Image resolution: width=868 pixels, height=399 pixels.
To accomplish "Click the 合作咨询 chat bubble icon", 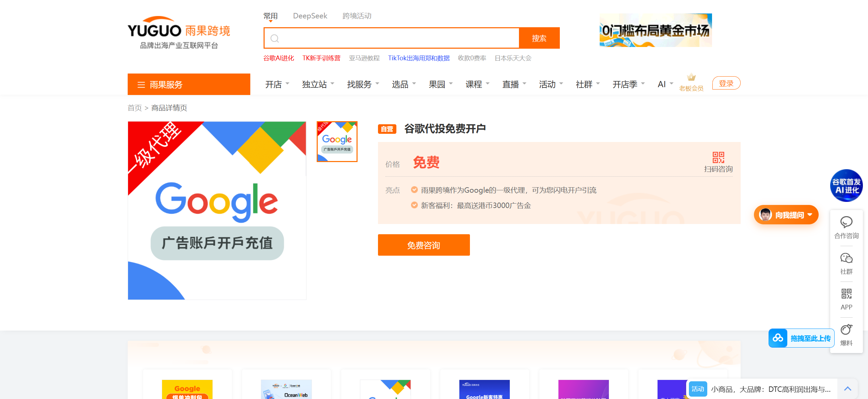I will pos(846,222).
